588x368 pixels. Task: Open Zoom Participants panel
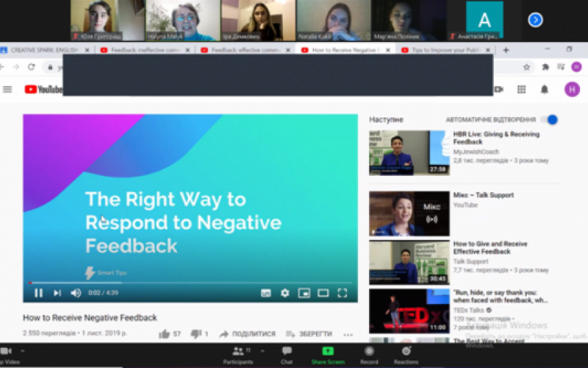pos(237,355)
